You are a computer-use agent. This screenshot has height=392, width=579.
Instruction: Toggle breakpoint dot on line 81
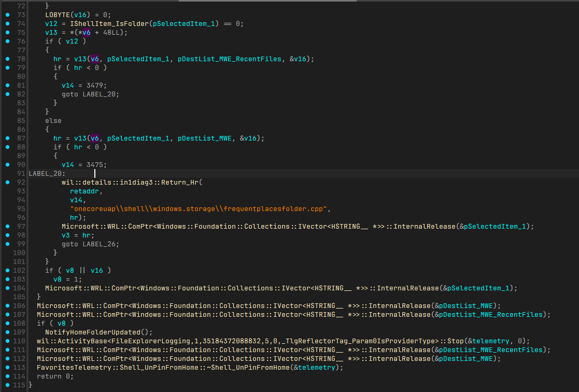[x=7, y=85]
